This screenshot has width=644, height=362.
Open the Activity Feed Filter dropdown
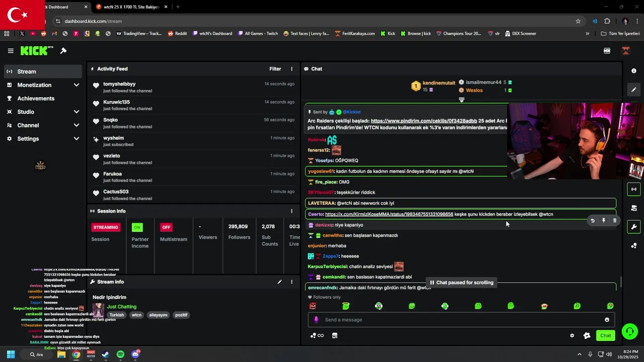tap(275, 69)
